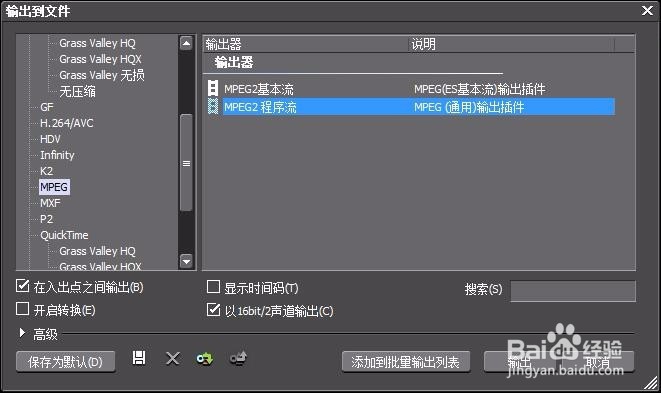Click the 说明 column header
The height and width of the screenshot is (393, 661).
[511, 44]
